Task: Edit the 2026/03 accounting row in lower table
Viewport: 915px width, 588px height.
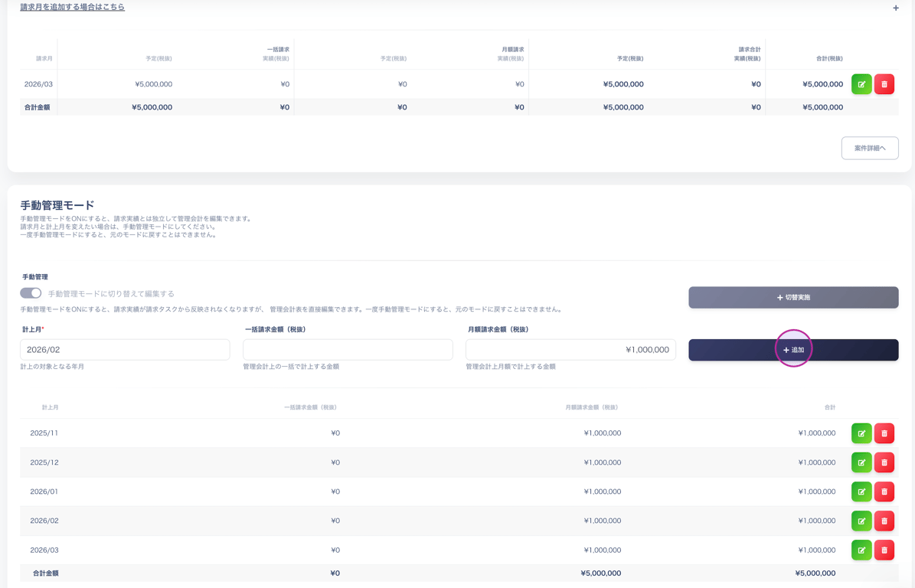Action: pos(861,550)
